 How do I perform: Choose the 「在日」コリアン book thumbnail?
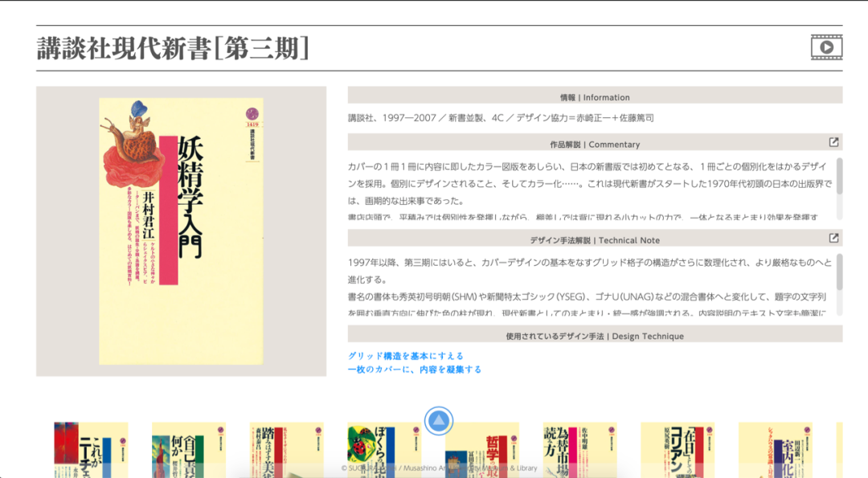(x=678, y=450)
